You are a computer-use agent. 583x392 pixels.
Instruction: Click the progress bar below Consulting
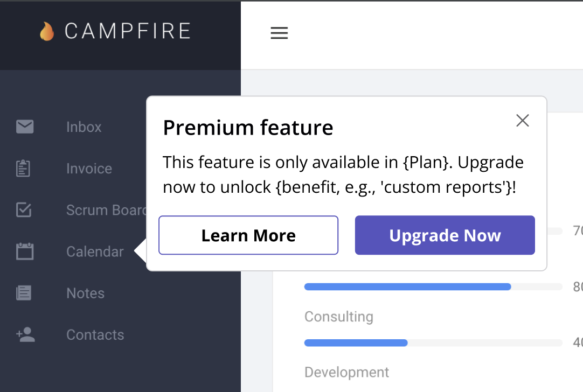pos(433,342)
